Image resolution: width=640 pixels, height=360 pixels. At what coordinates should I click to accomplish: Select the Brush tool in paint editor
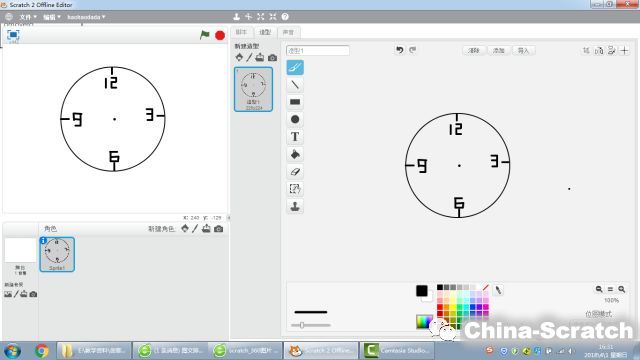tap(295, 67)
